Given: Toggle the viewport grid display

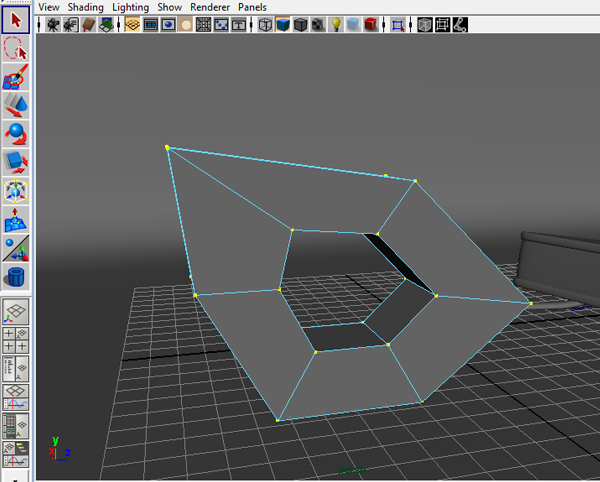Looking at the screenshot, I should click(x=131, y=25).
